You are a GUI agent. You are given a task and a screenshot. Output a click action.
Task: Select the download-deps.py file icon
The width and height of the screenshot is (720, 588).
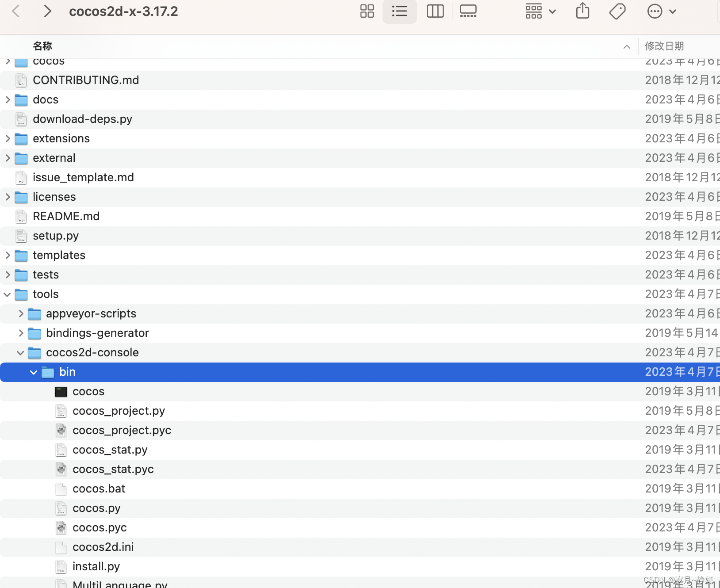[21, 119]
